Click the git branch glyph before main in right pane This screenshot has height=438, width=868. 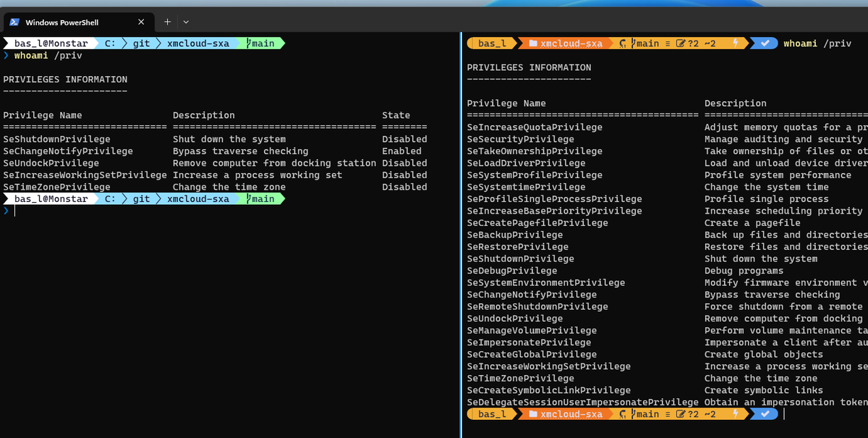click(x=634, y=43)
